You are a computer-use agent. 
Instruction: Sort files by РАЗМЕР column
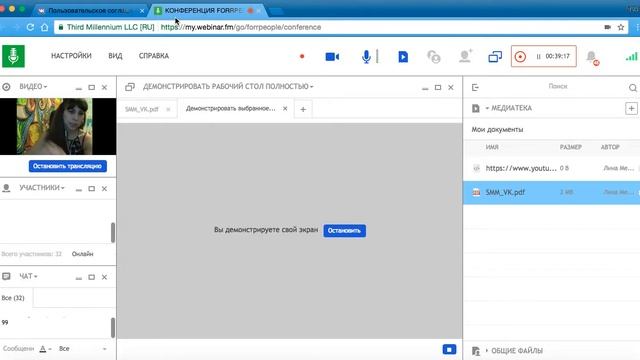click(571, 147)
